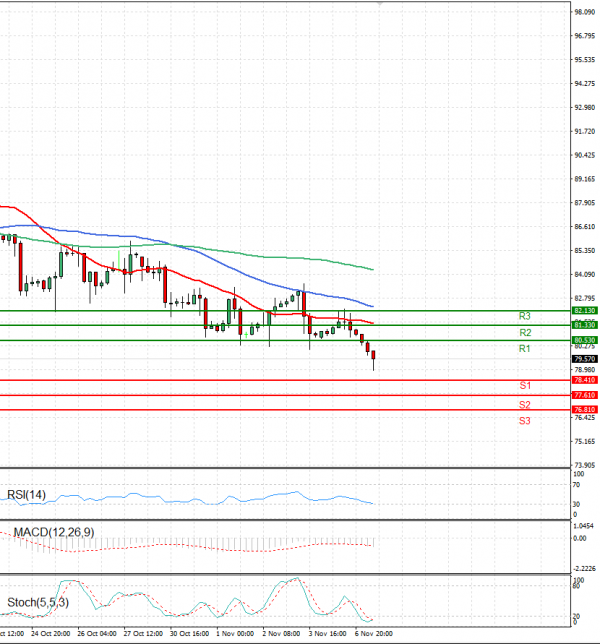Image resolution: width=600 pixels, height=644 pixels.
Task: Click the 94.275 price axis value
Action: click(x=584, y=84)
